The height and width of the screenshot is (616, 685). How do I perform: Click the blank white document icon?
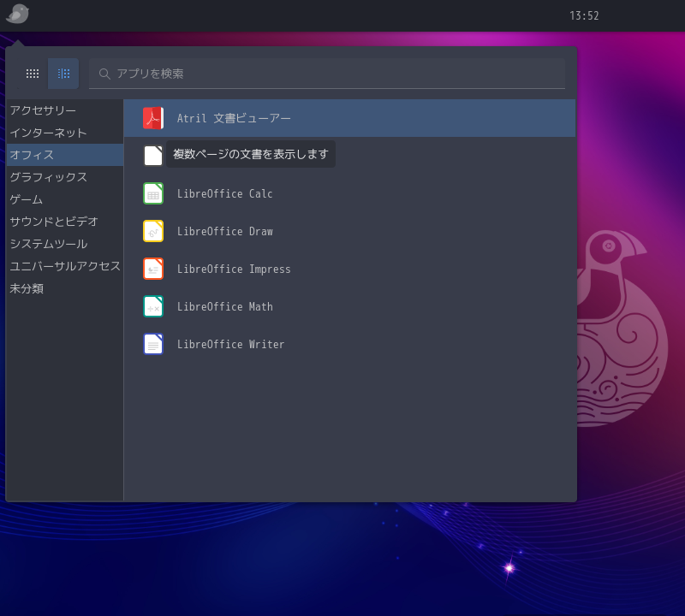click(x=153, y=156)
